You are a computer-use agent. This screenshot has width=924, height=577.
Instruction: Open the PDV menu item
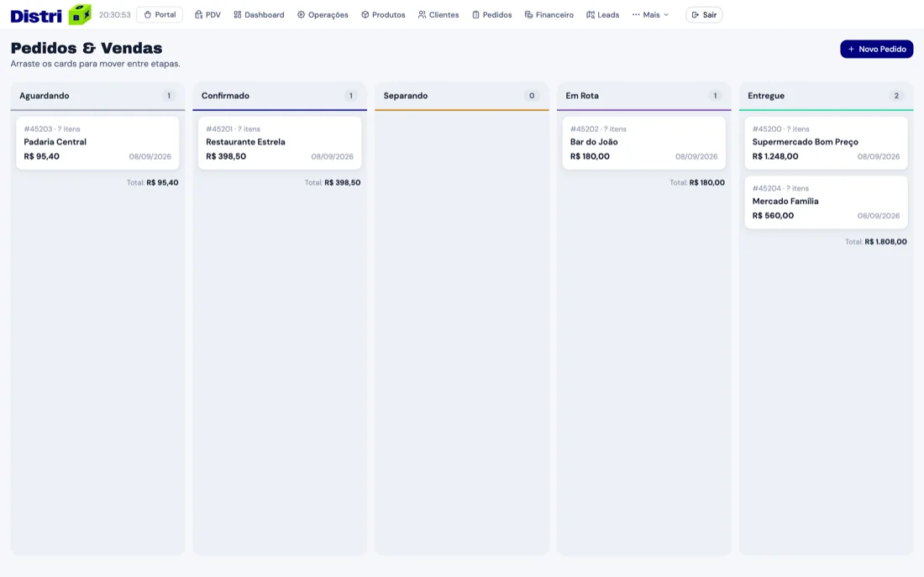(x=207, y=15)
